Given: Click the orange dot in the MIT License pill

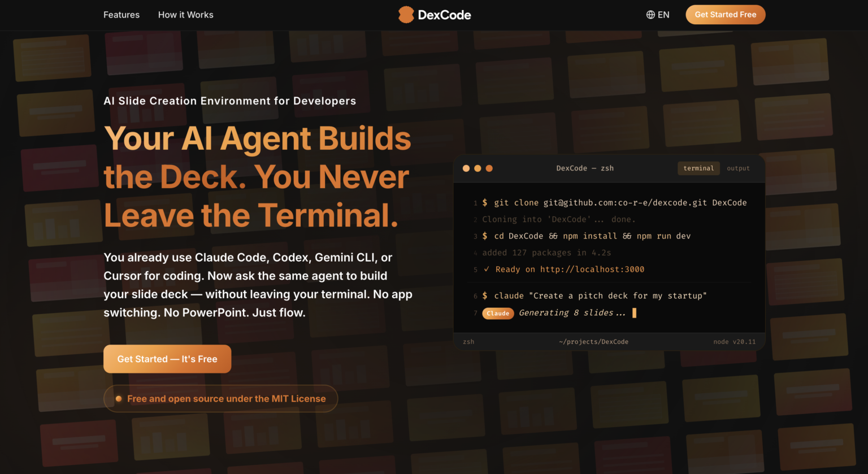Looking at the screenshot, I should pyautogui.click(x=119, y=398).
